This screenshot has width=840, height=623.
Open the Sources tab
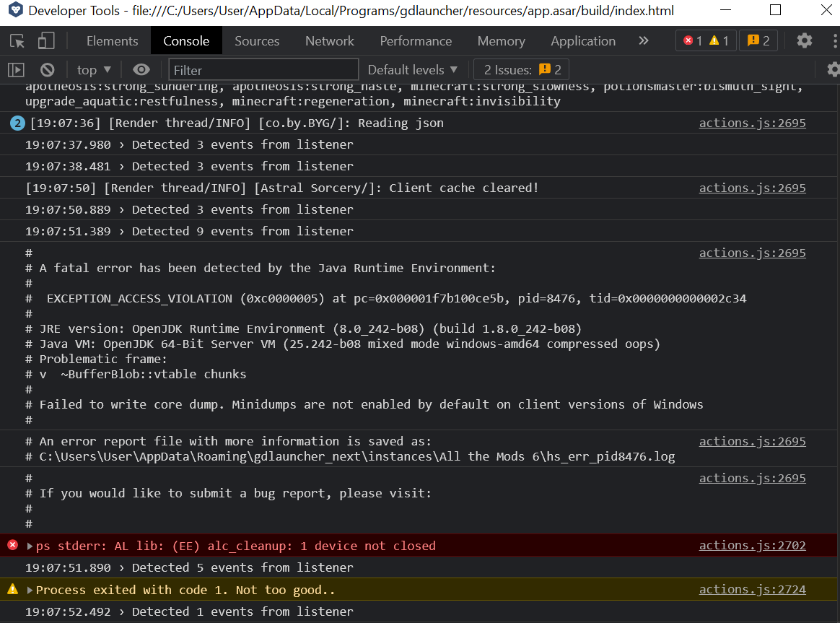[x=257, y=40]
